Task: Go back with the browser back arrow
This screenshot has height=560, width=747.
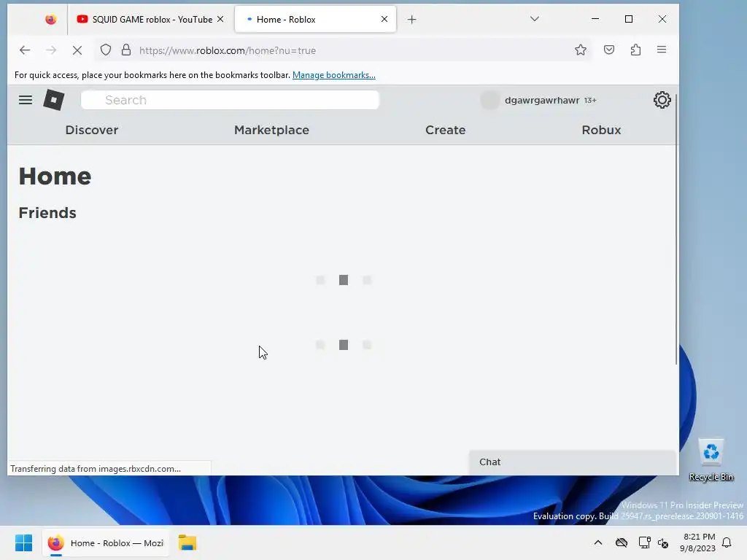Action: [x=25, y=50]
